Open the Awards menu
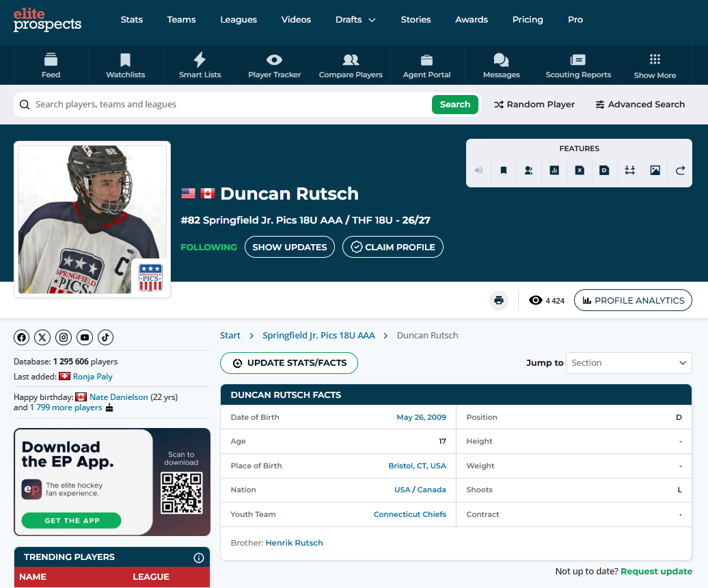The width and height of the screenshot is (708, 588). click(x=472, y=19)
